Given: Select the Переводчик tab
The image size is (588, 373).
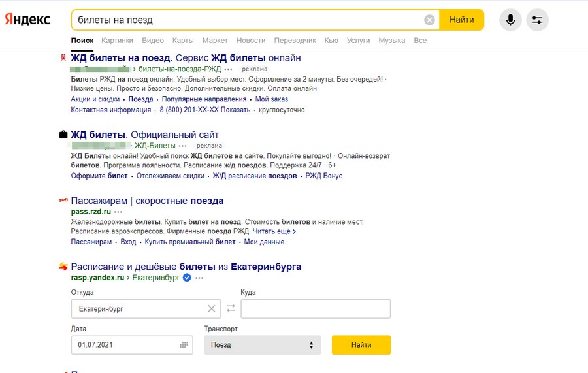Looking at the screenshot, I should click(x=295, y=41).
